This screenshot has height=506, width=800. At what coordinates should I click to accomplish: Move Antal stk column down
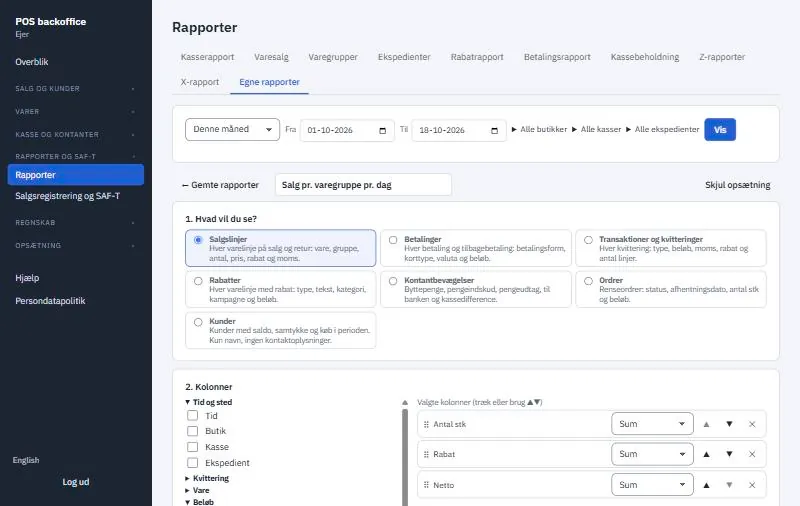[x=729, y=424]
